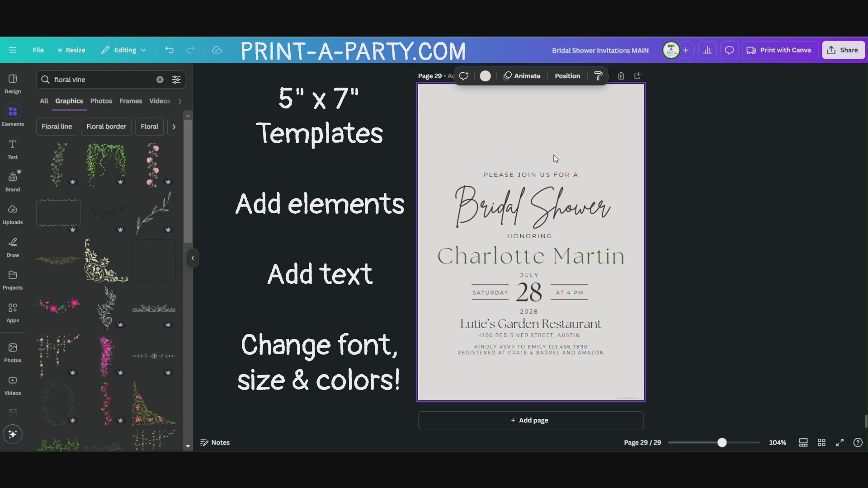868x488 pixels.
Task: Show more search category tabs
Action: tap(180, 101)
